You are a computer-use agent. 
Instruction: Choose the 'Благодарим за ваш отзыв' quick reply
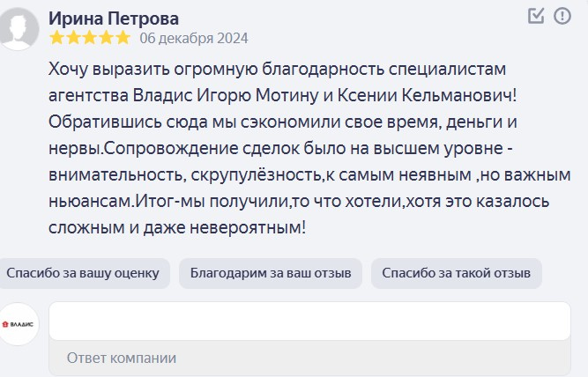point(271,273)
